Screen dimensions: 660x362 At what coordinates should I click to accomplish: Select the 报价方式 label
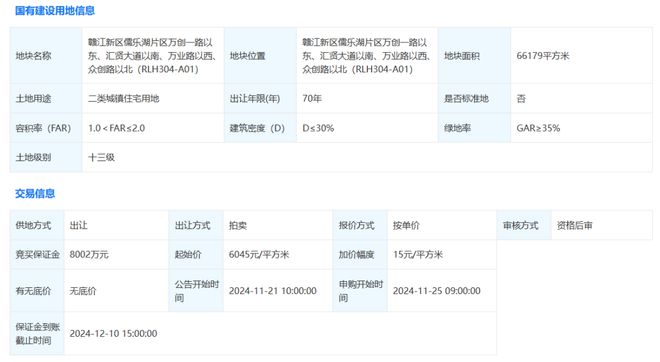point(357,226)
